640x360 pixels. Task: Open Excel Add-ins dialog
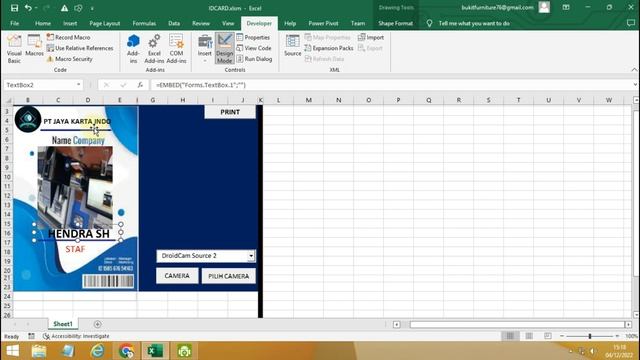coord(154,49)
